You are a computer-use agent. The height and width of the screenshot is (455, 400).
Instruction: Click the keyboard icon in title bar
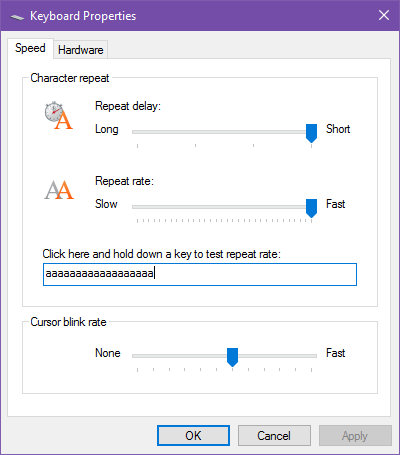[x=17, y=17]
